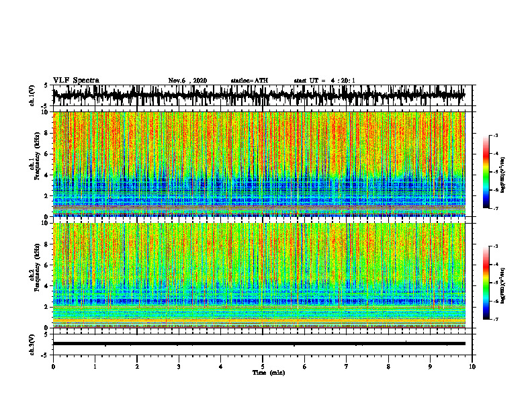
Task: Click the 'ch.1(V)' waveform axis label
Action: tap(32, 95)
